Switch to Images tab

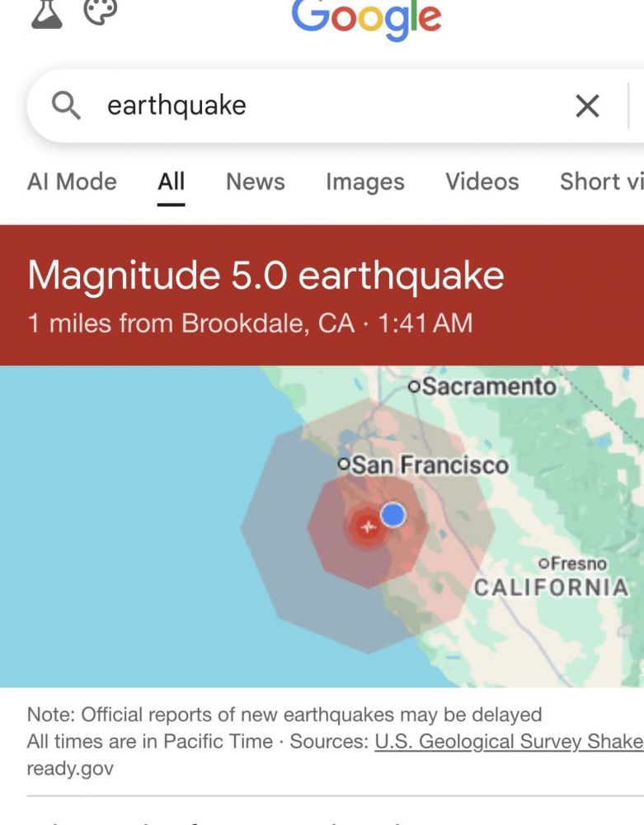[x=364, y=181]
